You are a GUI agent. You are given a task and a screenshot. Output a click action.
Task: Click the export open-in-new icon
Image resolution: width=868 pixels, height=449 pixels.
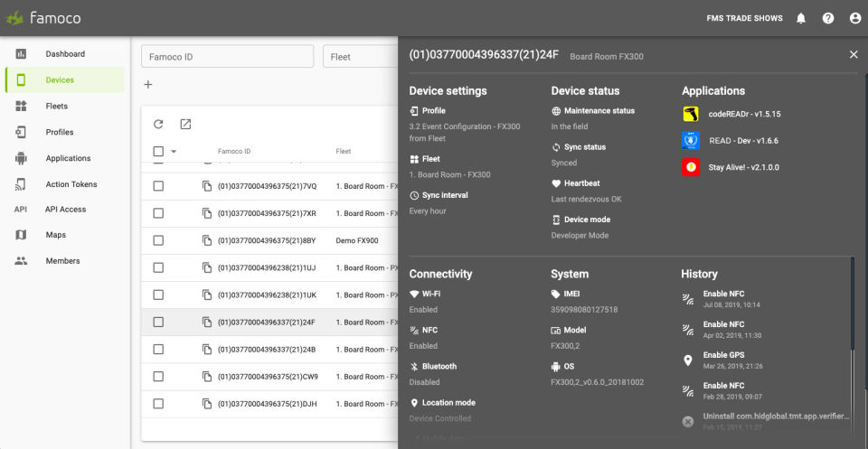185,124
